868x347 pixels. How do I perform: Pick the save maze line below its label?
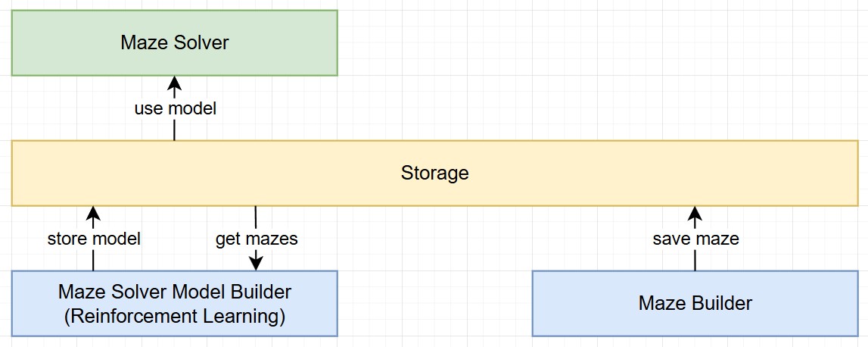point(695,260)
